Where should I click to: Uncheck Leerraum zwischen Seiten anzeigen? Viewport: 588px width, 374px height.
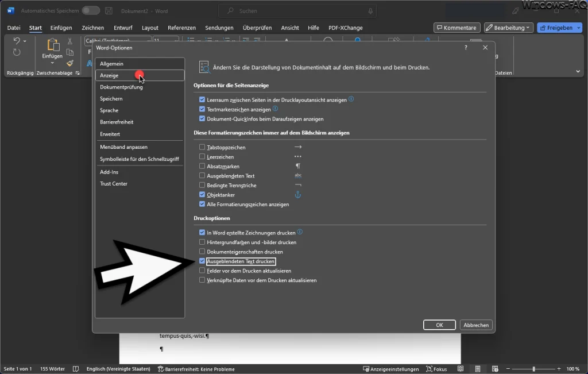202,100
